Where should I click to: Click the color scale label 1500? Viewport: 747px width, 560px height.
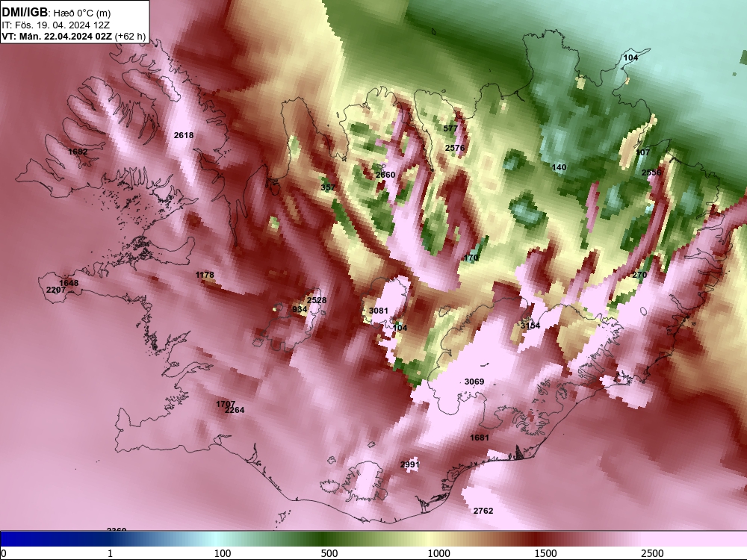pyautogui.click(x=545, y=553)
